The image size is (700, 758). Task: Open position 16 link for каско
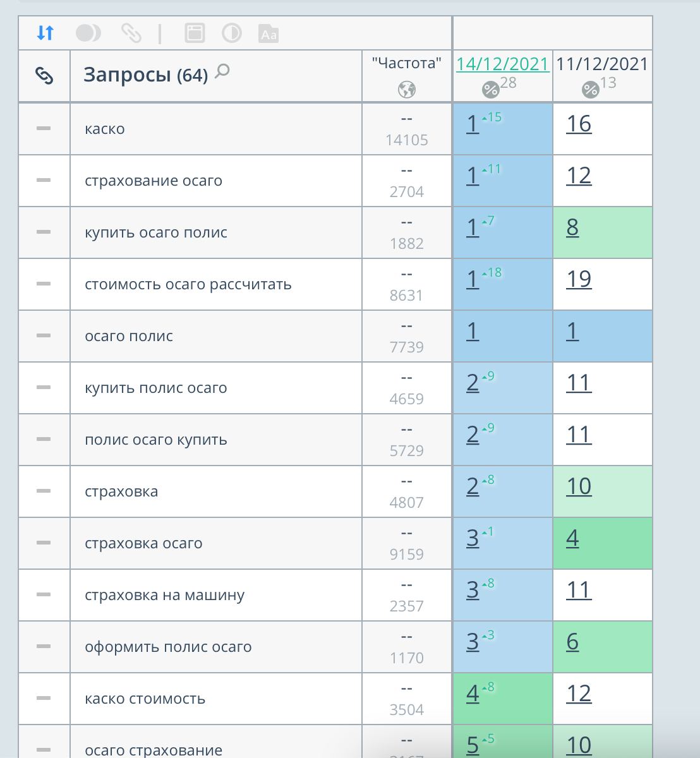coord(579,124)
